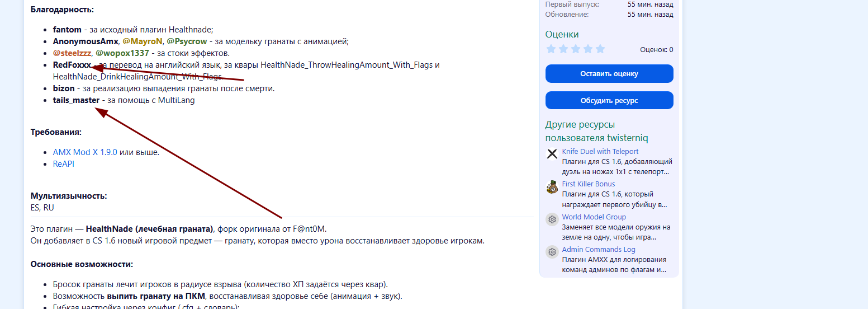Select the first rating star
Viewport: 868px width, 309px height.
pyautogui.click(x=551, y=49)
